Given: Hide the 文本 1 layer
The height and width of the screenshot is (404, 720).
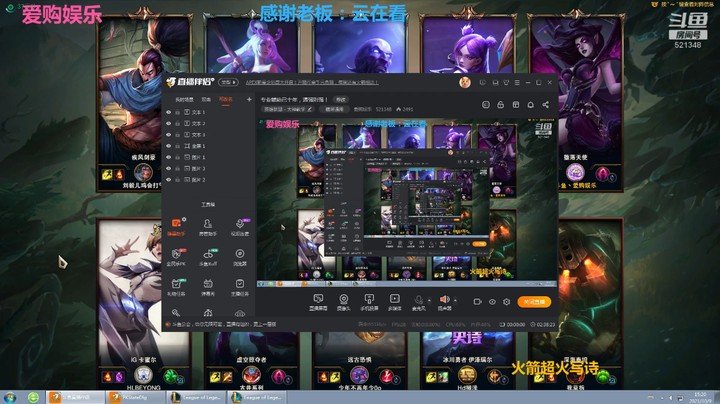Looking at the screenshot, I should [169, 112].
